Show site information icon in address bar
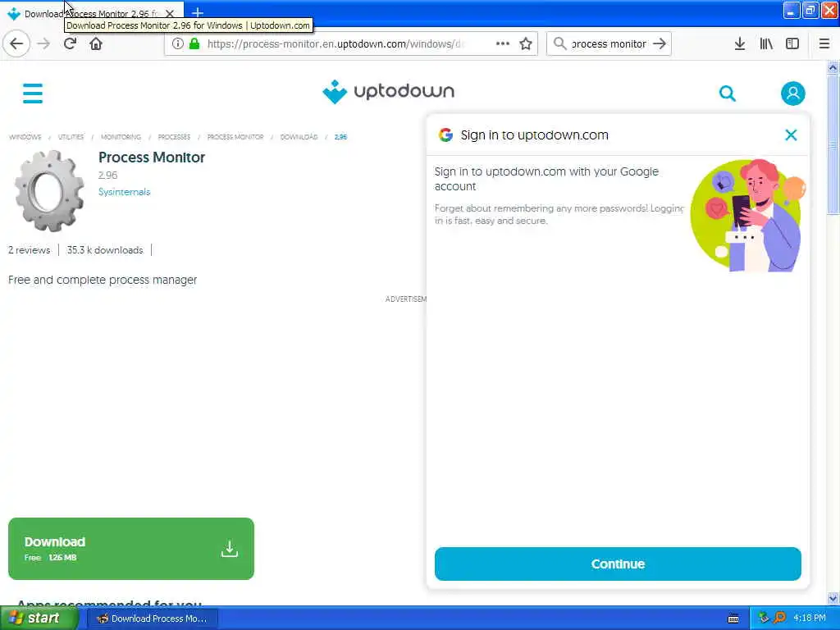Image resolution: width=840 pixels, height=630 pixels. tap(177, 44)
